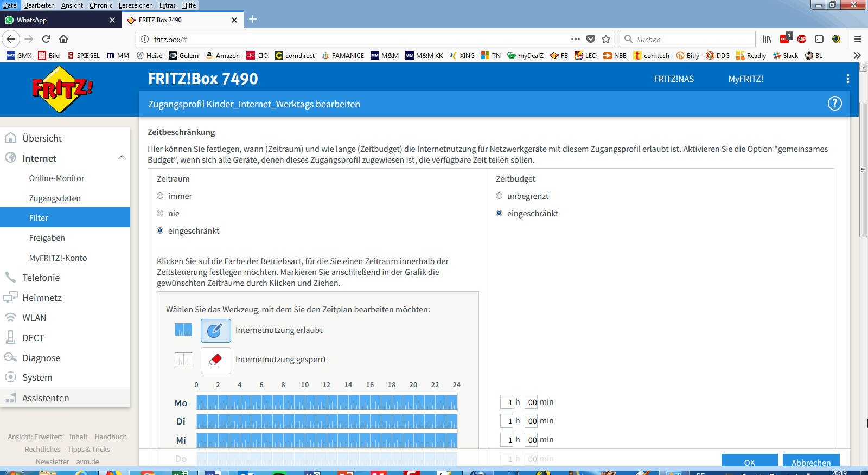Screen dimensions: 868x475
Task: Open the FRITZ!NAS link
Action: (x=674, y=79)
